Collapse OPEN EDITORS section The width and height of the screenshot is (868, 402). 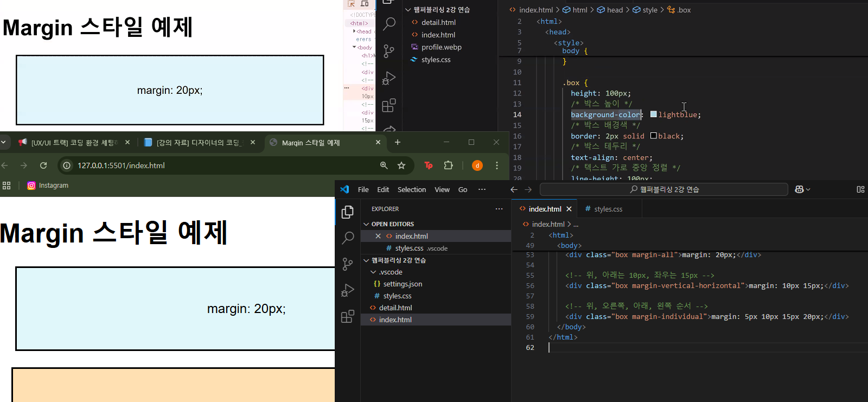click(366, 224)
